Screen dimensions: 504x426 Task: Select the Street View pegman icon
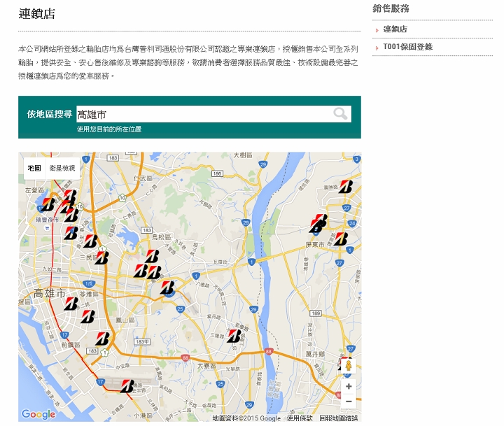pyautogui.click(x=349, y=366)
